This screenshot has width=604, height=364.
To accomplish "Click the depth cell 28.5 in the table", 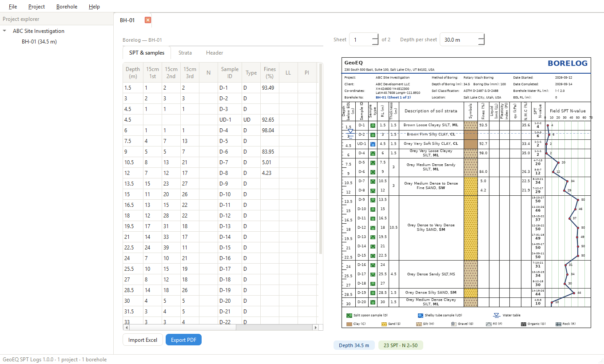I will point(133,290).
